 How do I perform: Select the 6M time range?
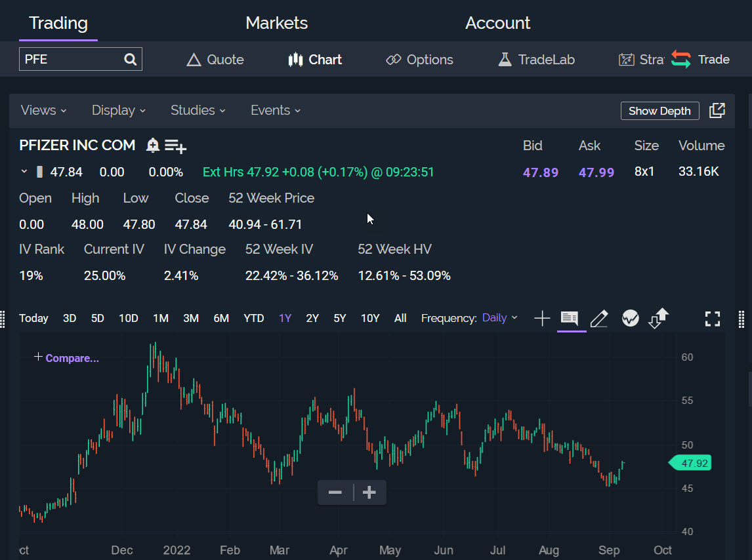(x=221, y=318)
